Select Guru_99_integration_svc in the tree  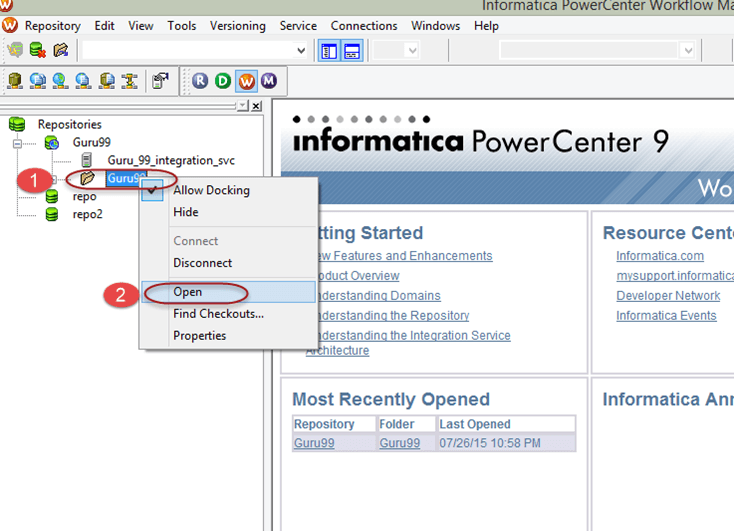pyautogui.click(x=171, y=160)
